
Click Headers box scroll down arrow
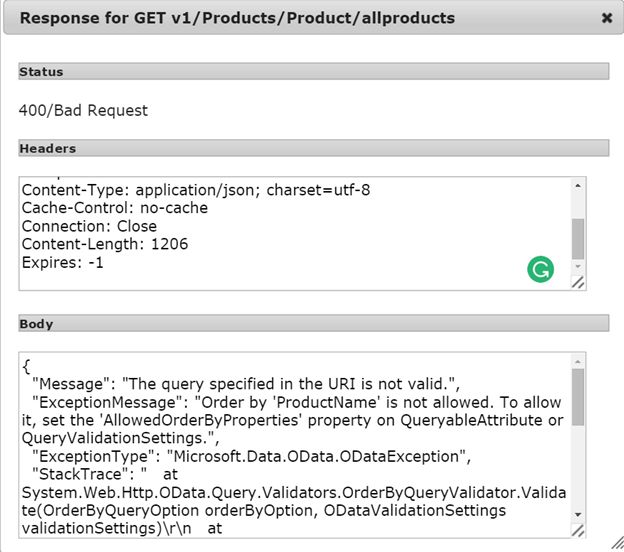click(x=578, y=267)
